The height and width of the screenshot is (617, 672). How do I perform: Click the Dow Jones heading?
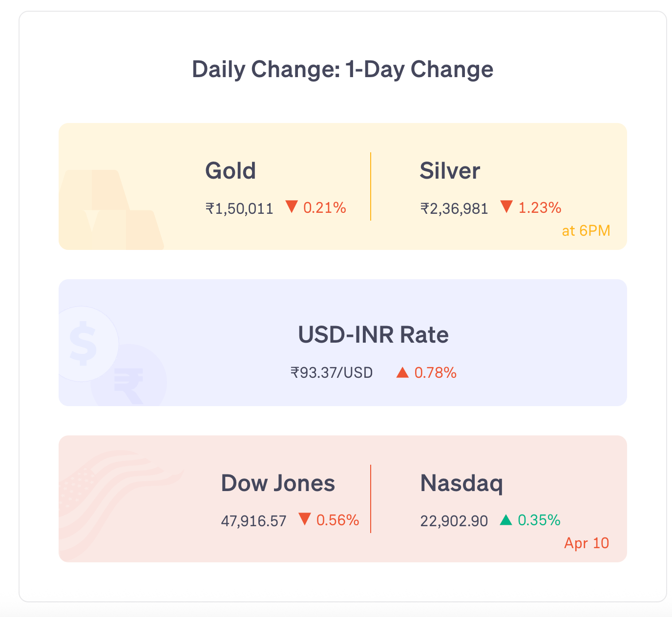tap(278, 483)
